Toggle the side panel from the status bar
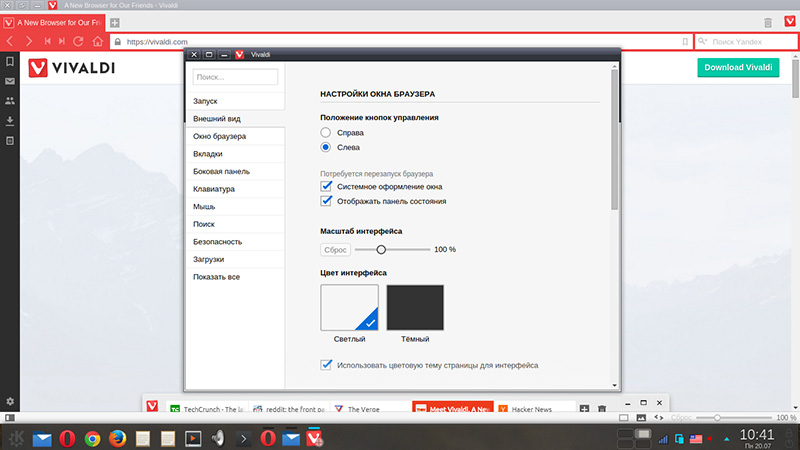The image size is (800, 450). tap(10, 417)
